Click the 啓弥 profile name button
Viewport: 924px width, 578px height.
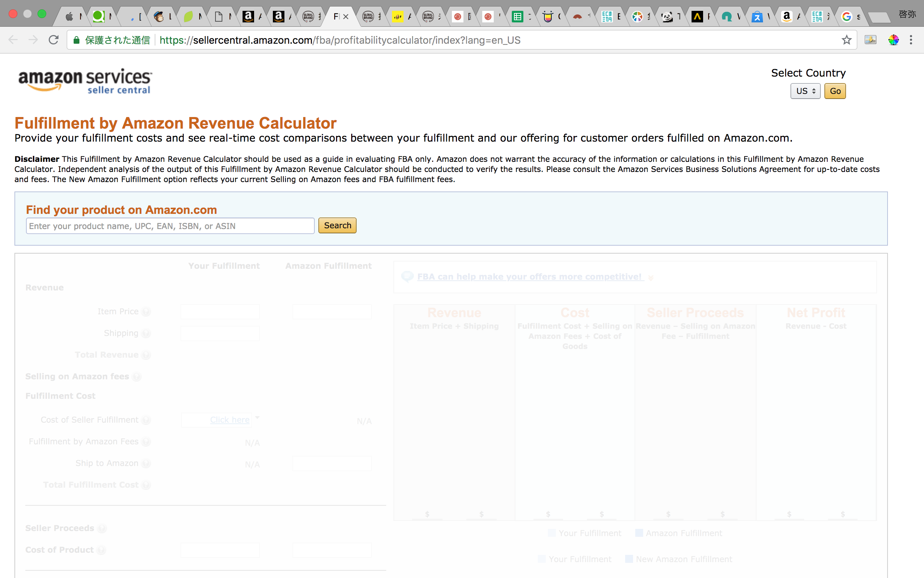point(907,14)
